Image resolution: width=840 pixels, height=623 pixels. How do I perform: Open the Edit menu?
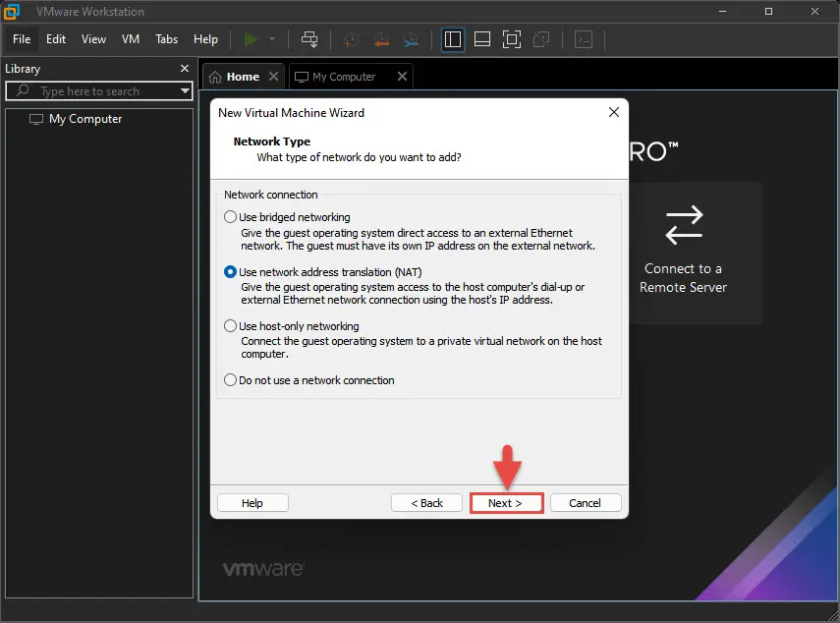pyautogui.click(x=56, y=39)
